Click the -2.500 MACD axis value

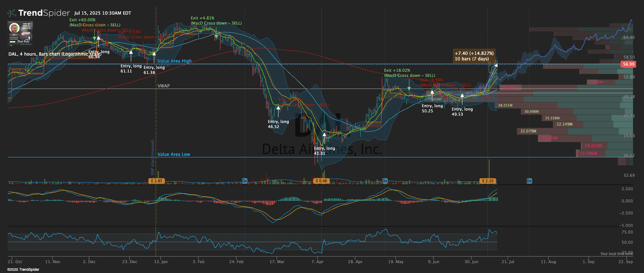click(x=626, y=213)
